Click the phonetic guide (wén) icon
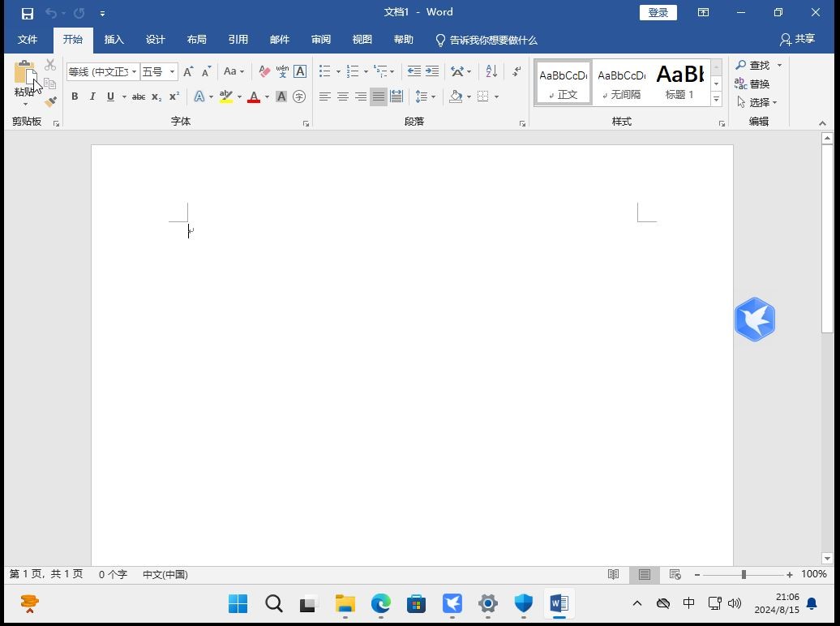The height and width of the screenshot is (626, 840). pyautogui.click(x=282, y=71)
